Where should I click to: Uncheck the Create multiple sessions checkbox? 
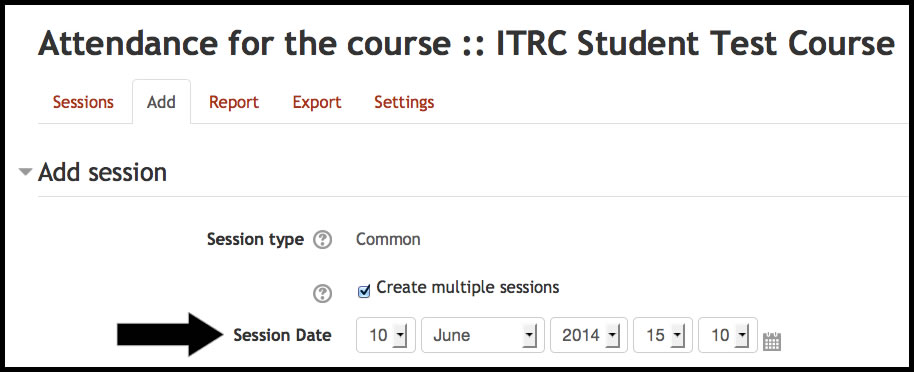pyautogui.click(x=364, y=292)
